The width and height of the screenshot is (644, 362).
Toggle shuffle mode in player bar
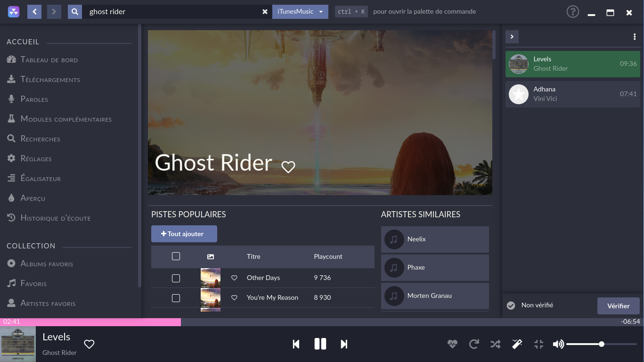pos(495,344)
